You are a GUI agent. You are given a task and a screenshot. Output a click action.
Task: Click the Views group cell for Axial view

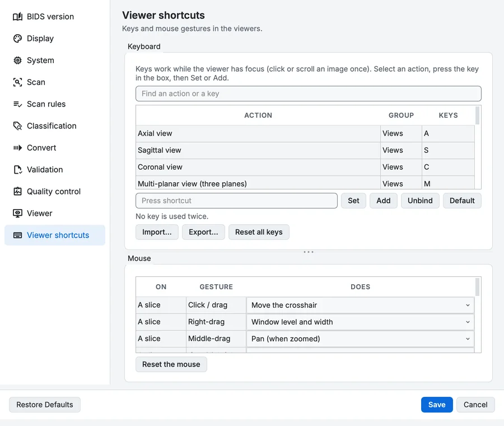[401, 133]
